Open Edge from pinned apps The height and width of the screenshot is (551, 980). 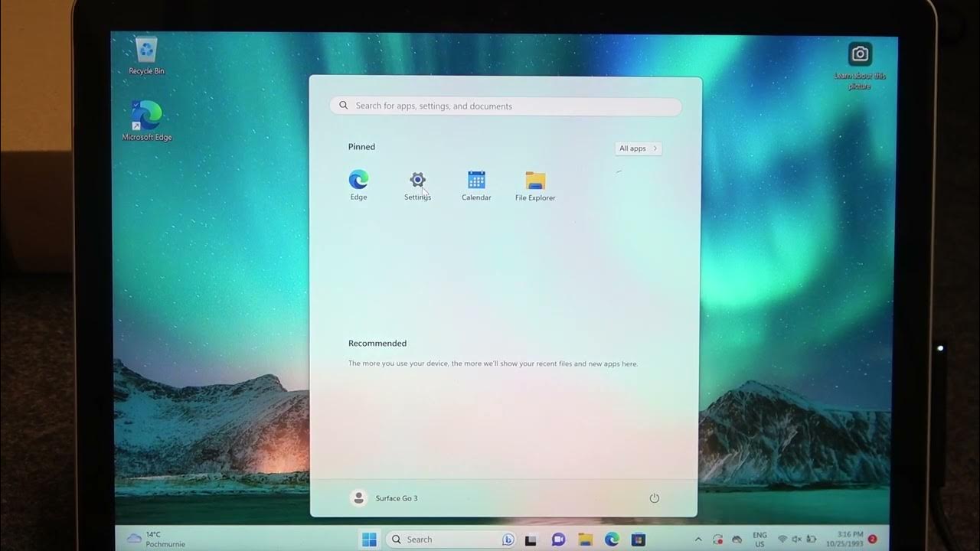tap(358, 185)
